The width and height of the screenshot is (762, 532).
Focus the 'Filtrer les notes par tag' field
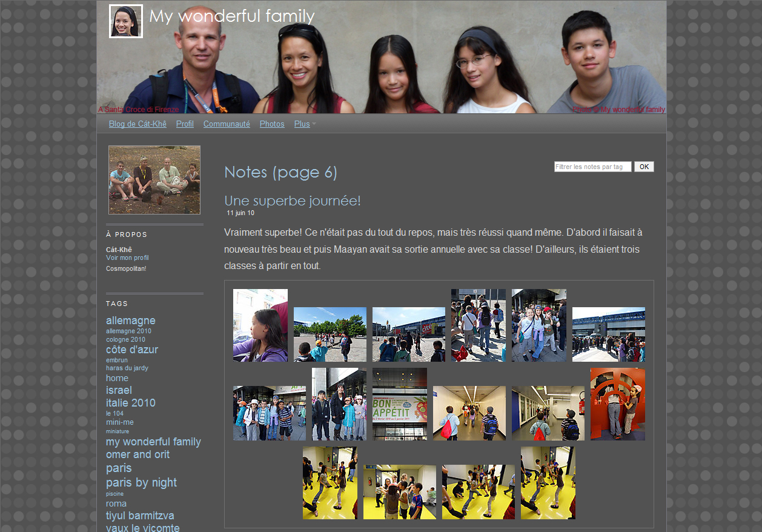click(592, 167)
